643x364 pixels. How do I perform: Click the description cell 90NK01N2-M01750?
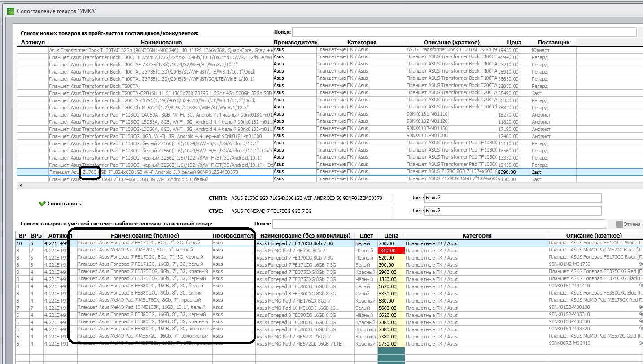click(594, 264)
